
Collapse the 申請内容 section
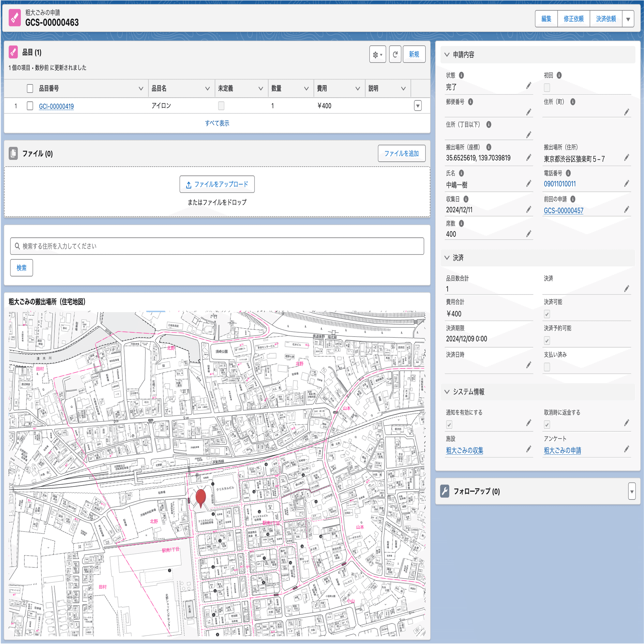point(447,55)
